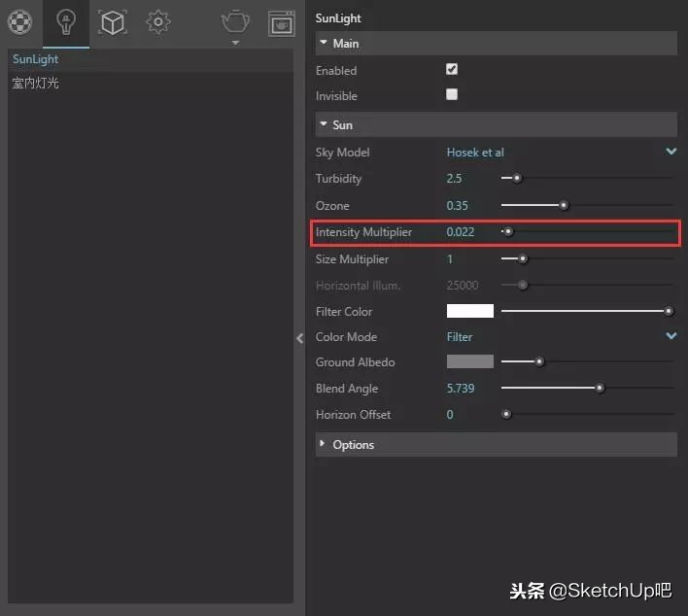The height and width of the screenshot is (616, 688).
Task: Click the Size Multiplier value field
Action: point(450,259)
